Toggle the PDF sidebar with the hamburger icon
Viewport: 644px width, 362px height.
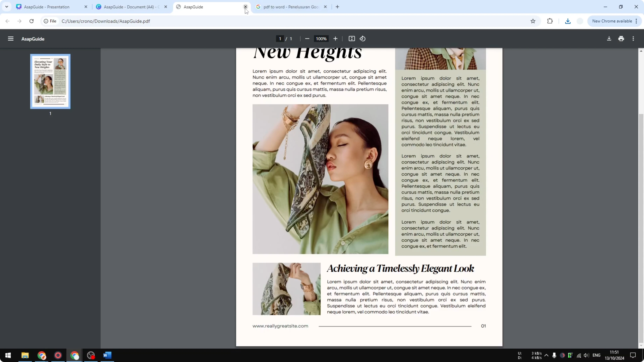[x=10, y=38]
